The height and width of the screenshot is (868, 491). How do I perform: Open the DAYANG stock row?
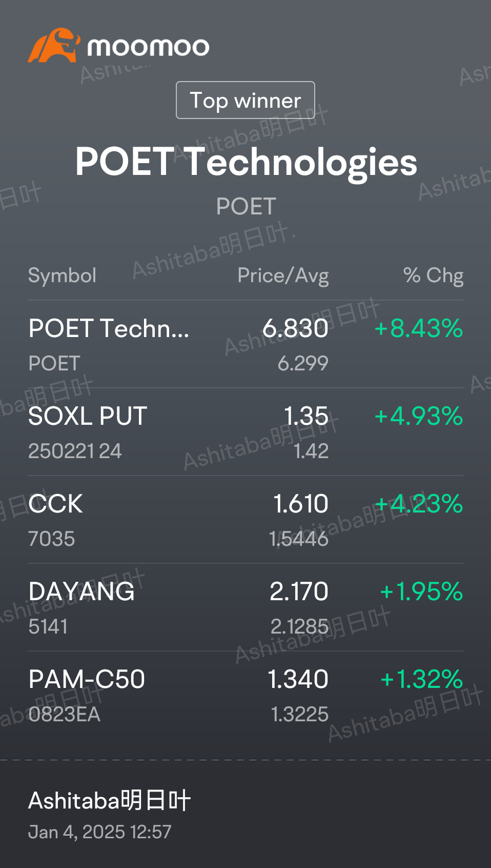pos(245,607)
